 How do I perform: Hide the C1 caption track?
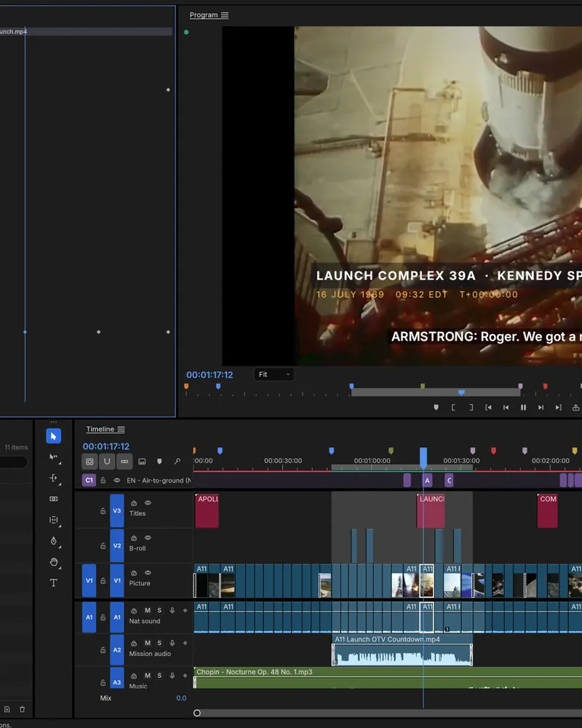pos(117,480)
